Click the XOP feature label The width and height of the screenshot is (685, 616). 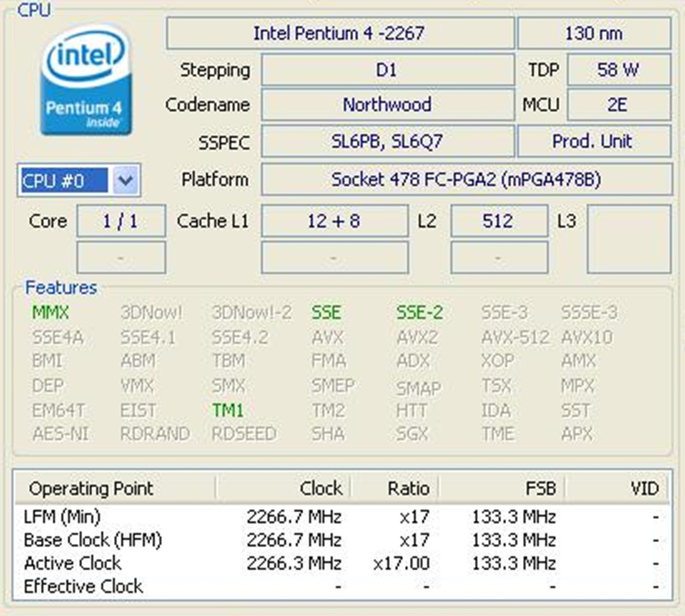tap(497, 361)
